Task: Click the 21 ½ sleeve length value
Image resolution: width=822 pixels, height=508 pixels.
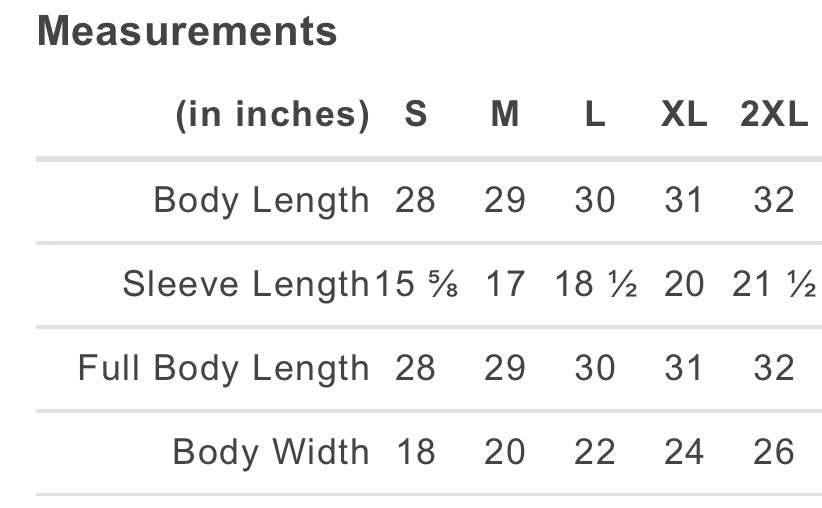Action: [774, 285]
